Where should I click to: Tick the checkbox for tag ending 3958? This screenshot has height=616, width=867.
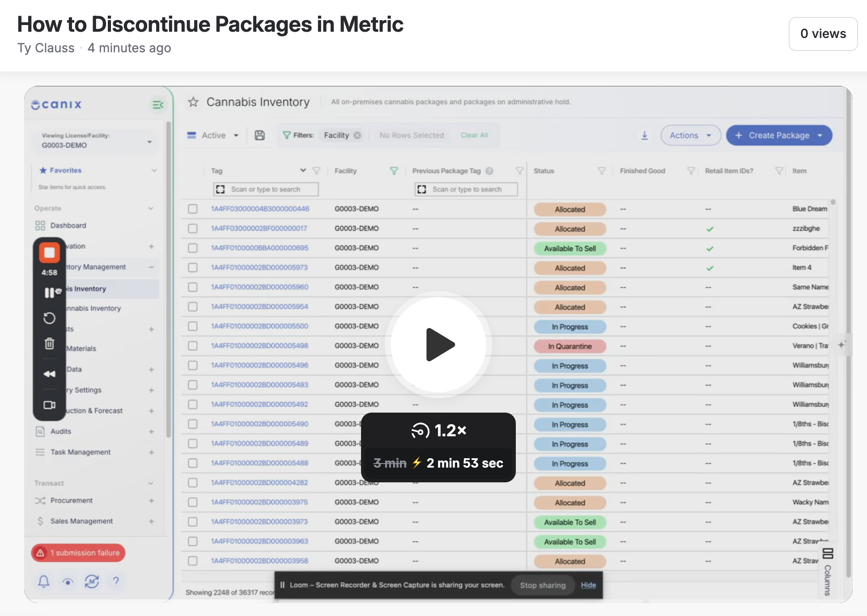pyautogui.click(x=193, y=561)
